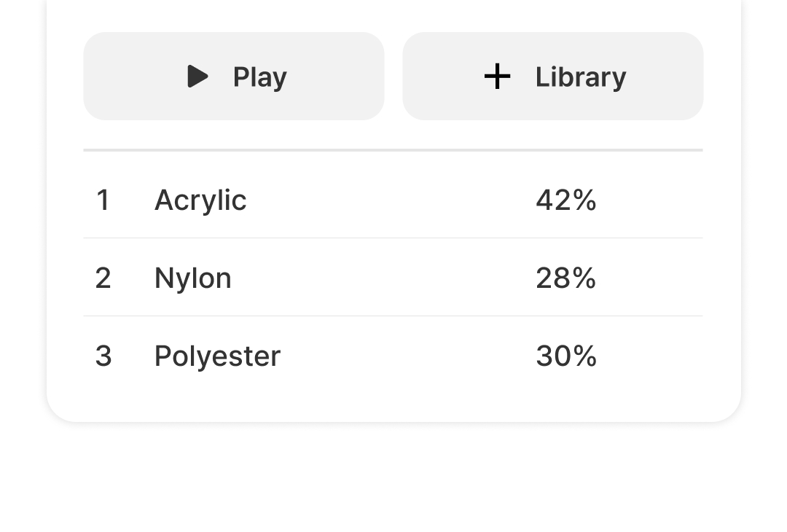Click track number 1
This screenshot has height=532, width=787.
pyautogui.click(x=103, y=200)
